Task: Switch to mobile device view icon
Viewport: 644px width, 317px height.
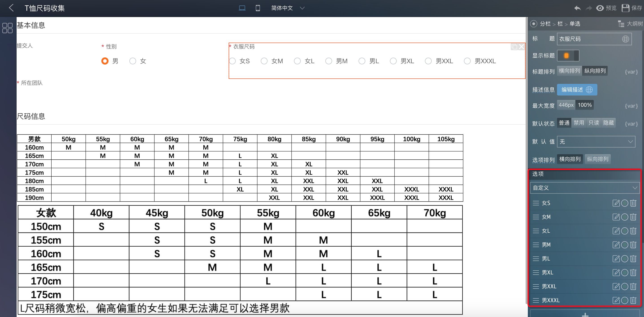Action: [x=258, y=8]
